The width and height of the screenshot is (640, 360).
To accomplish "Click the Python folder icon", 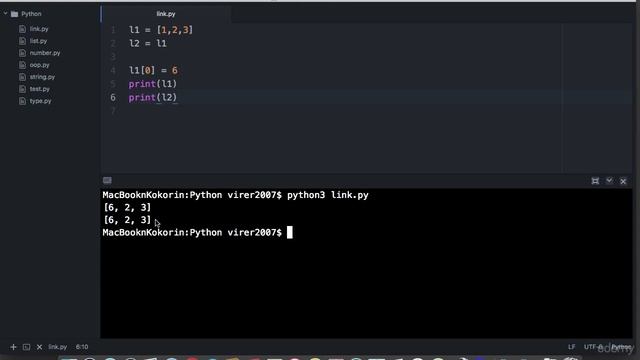I will click(x=15, y=14).
